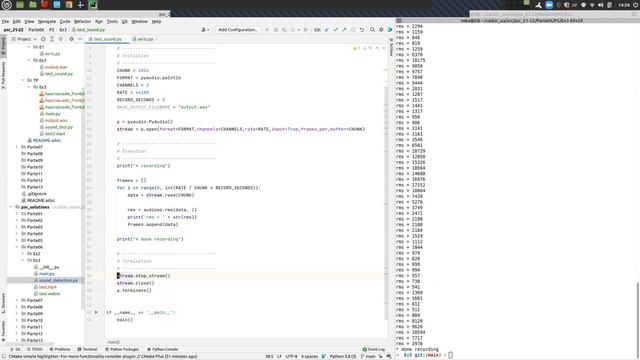The height and width of the screenshot is (360, 640).
Task: Collapse the TP folder in project tree
Action: point(23,80)
